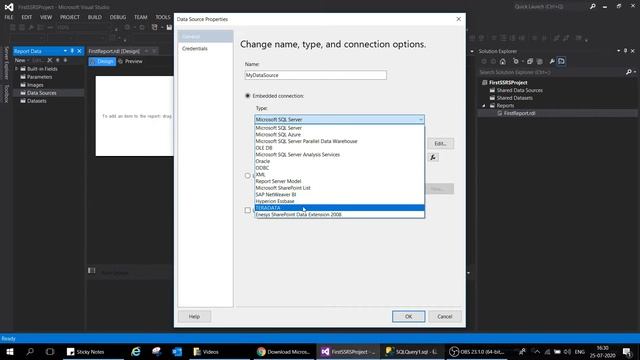Open the FILE menu in Visual Studio
Image resolution: width=640 pixels, height=360 pixels.
9,17
